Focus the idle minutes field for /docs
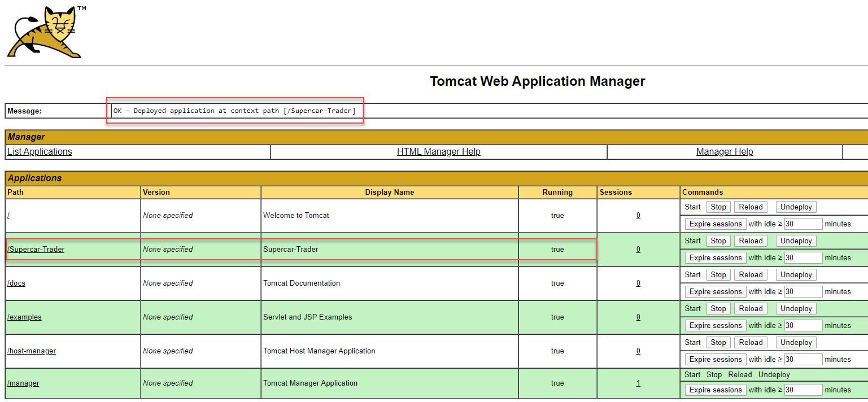Screen dimensions: 868x402 pyautogui.click(x=803, y=292)
